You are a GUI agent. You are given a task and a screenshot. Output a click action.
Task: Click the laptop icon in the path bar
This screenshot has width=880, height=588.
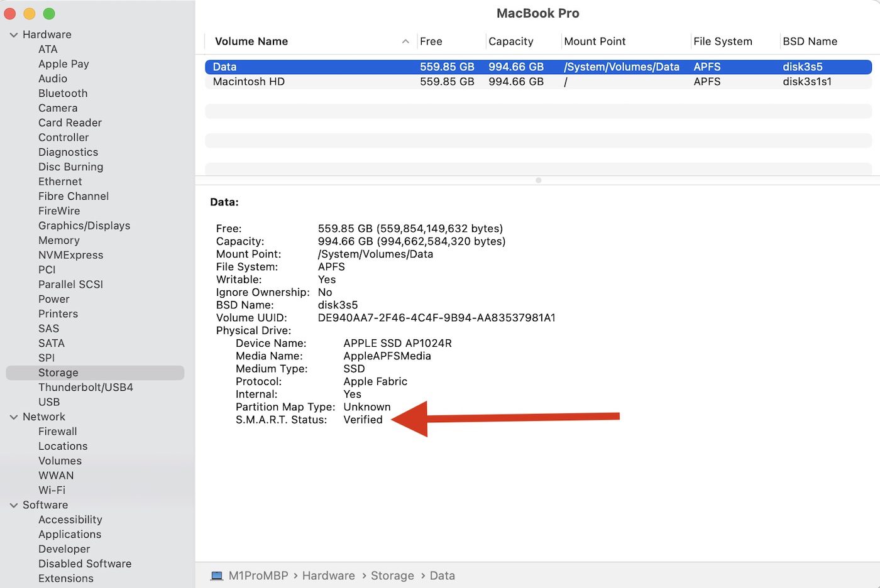[217, 575]
